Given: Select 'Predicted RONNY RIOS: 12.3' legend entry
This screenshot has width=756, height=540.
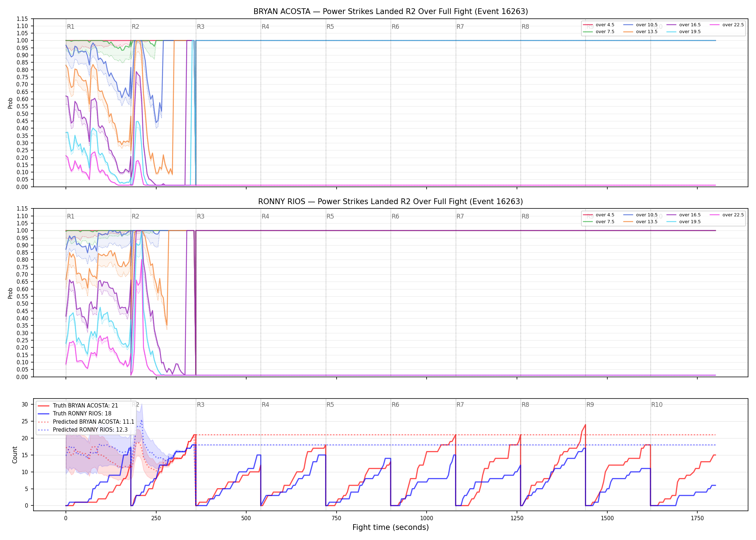Looking at the screenshot, I should pos(83,430).
